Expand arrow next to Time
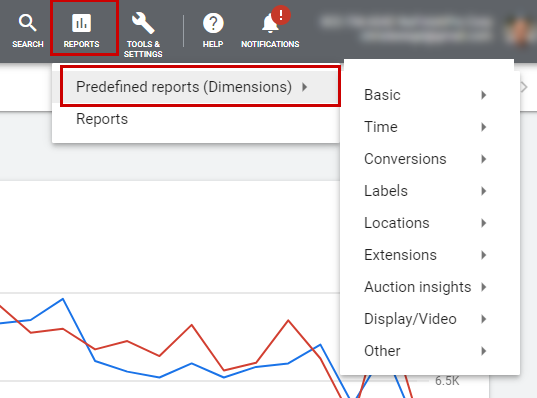This screenshot has height=398, width=537. point(484,127)
